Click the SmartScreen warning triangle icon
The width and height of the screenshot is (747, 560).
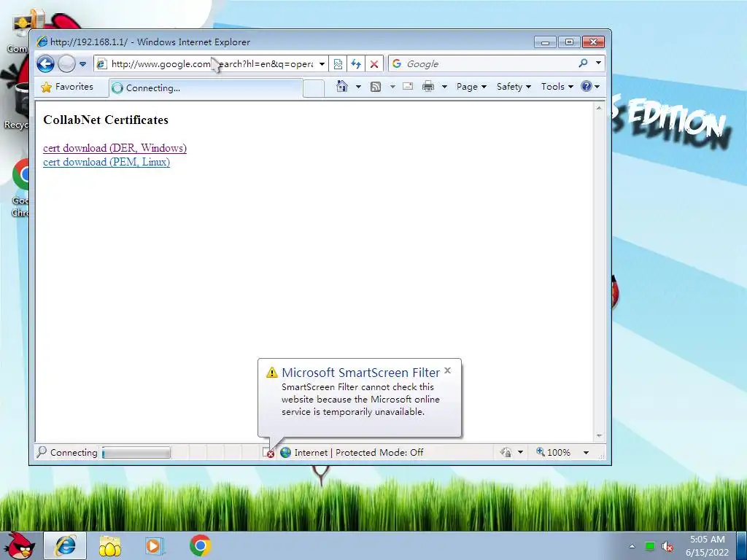click(x=271, y=373)
